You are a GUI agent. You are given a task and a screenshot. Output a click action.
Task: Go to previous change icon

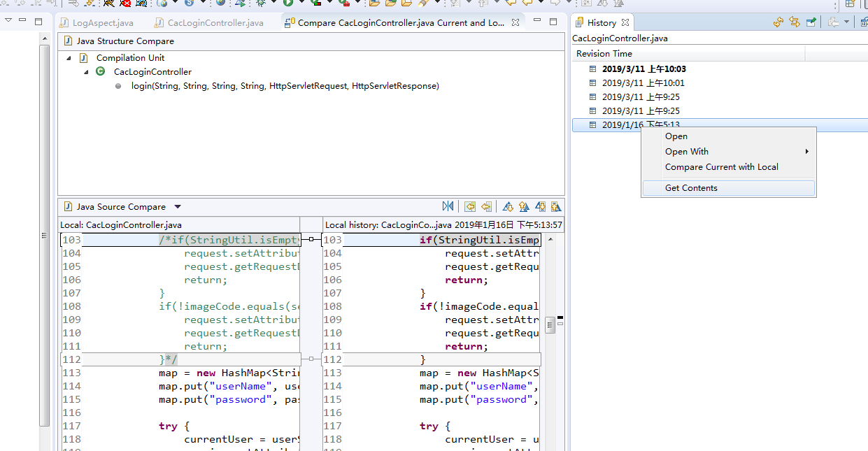click(555, 206)
